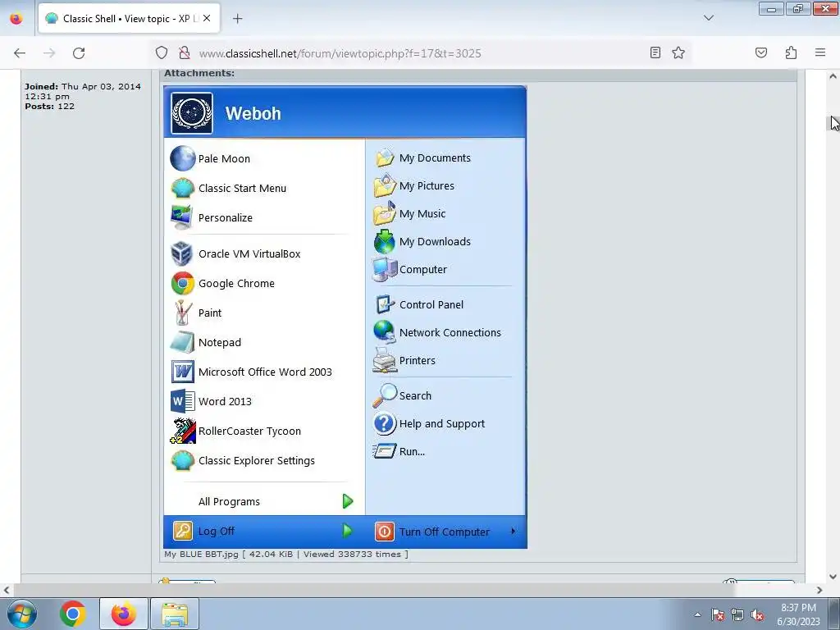
Task: Click the Google Chrome icon in the menu image
Action: (x=183, y=283)
